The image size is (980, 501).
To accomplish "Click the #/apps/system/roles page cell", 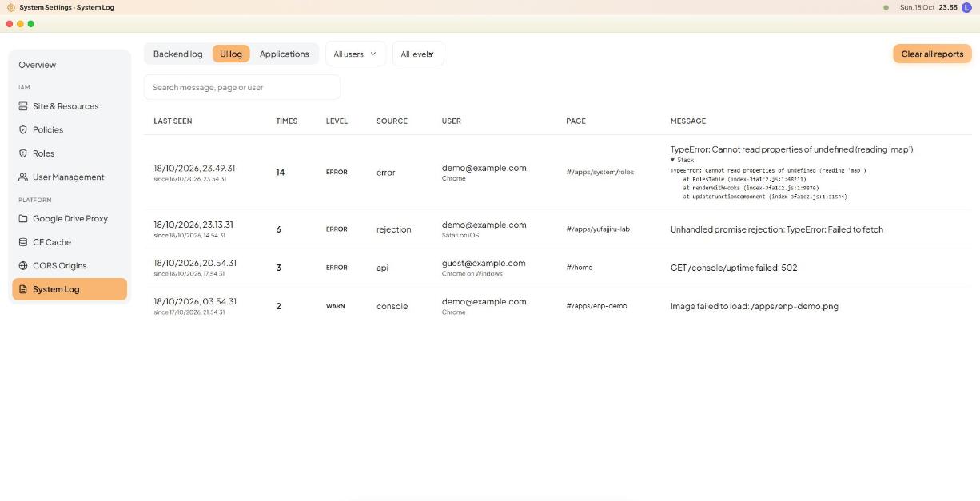I will point(600,172).
